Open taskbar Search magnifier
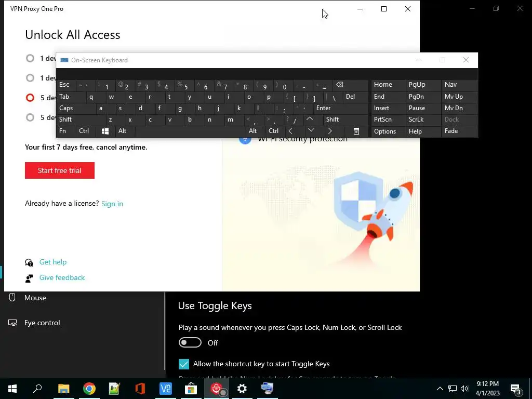Screen dimensions: 532x399 [37, 389]
